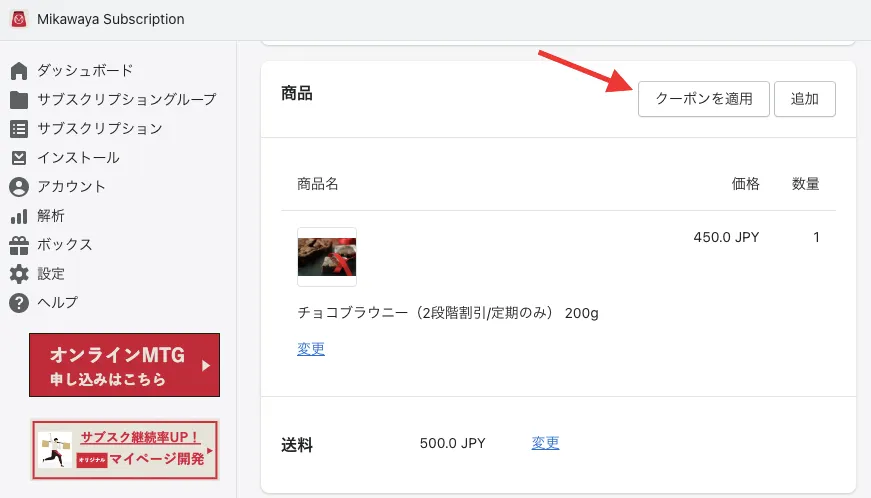Click the 追加 button to add product
This screenshot has height=498, width=871.
click(804, 99)
